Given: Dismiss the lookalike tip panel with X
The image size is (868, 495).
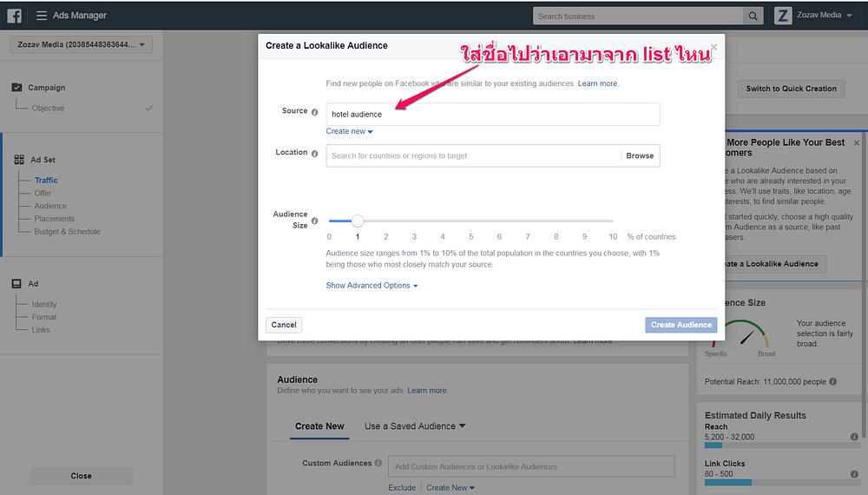Looking at the screenshot, I should (x=857, y=142).
